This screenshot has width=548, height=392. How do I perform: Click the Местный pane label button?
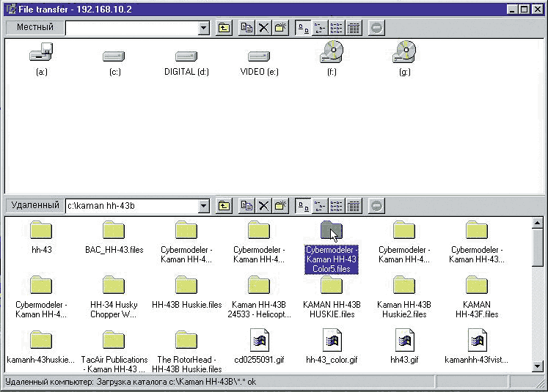34,28
